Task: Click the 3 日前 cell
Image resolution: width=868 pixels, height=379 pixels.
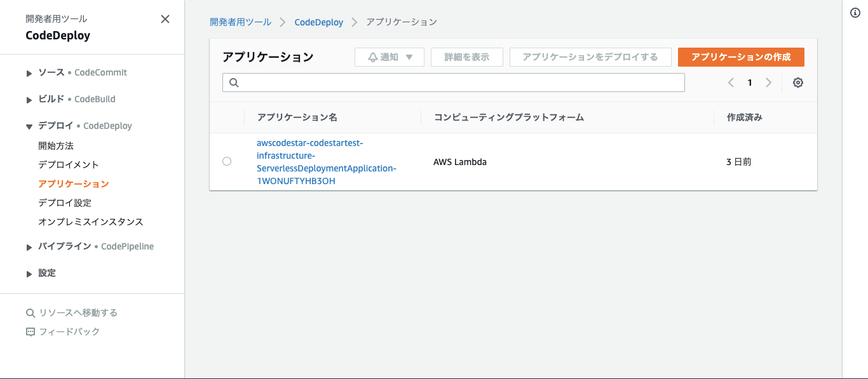Action: (739, 162)
